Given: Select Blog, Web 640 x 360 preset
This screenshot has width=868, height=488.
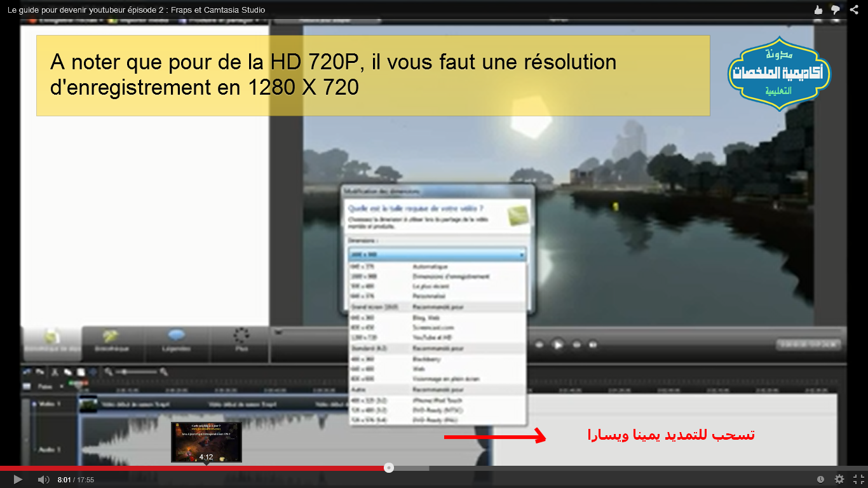Looking at the screenshot, I should tap(438, 316).
